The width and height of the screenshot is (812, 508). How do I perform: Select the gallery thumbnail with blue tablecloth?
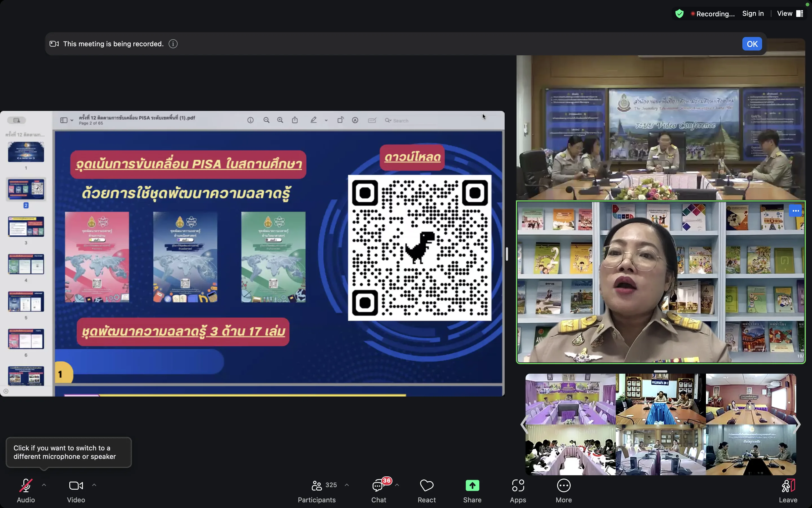click(661, 399)
